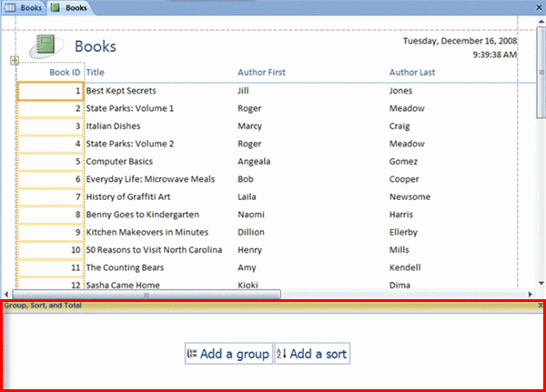Image resolution: width=546 pixels, height=392 pixels.
Task: Click the layout selector cross handle
Action: pyautogui.click(x=14, y=61)
